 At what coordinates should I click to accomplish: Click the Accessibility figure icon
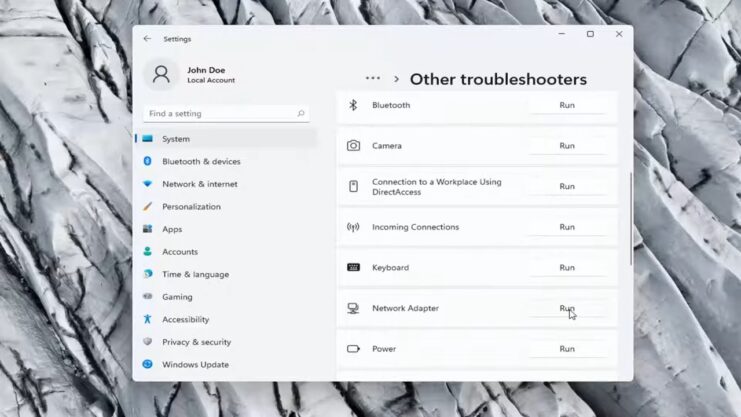[x=147, y=319]
